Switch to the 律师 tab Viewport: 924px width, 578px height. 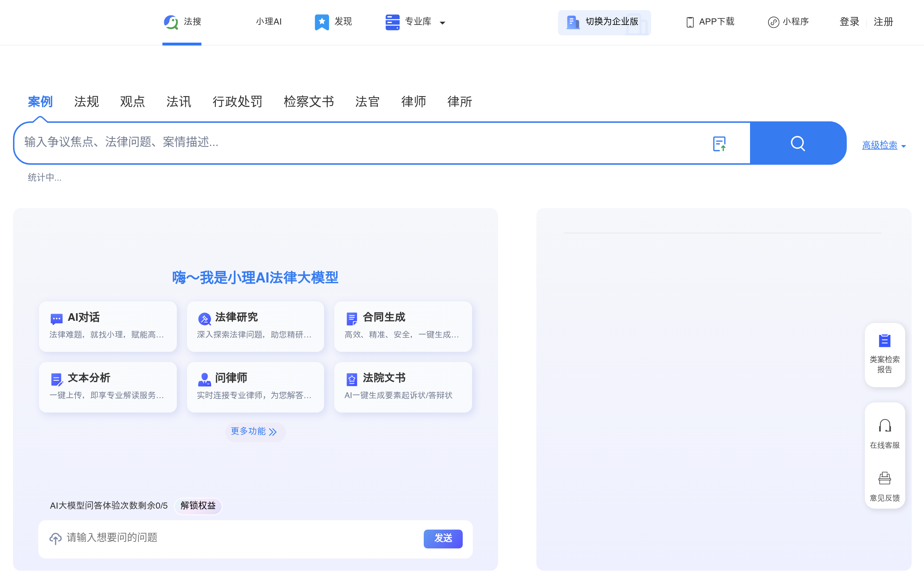click(x=414, y=102)
